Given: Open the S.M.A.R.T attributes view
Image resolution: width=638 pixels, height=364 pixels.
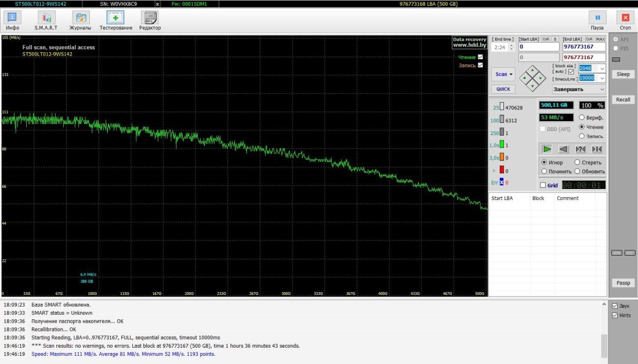Looking at the screenshot, I should 46,21.
